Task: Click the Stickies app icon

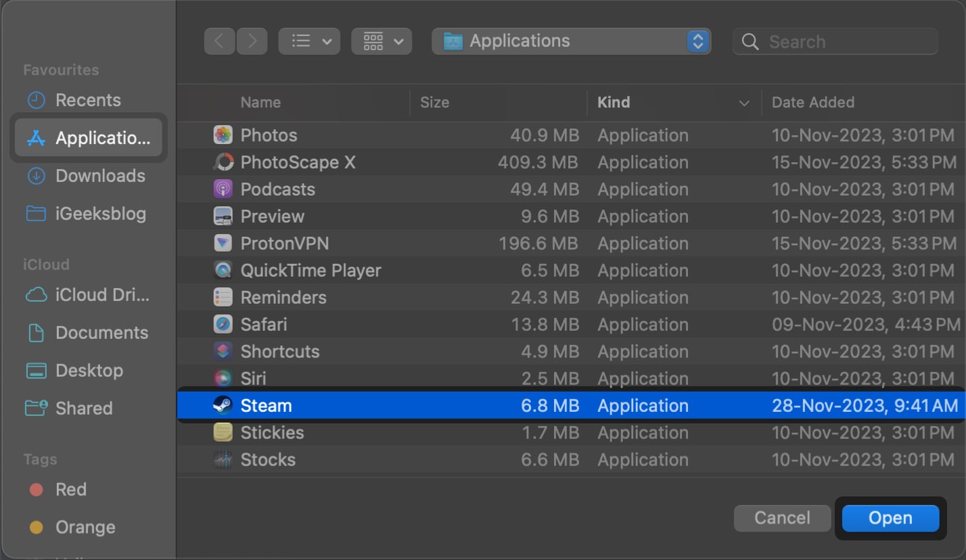Action: click(223, 433)
